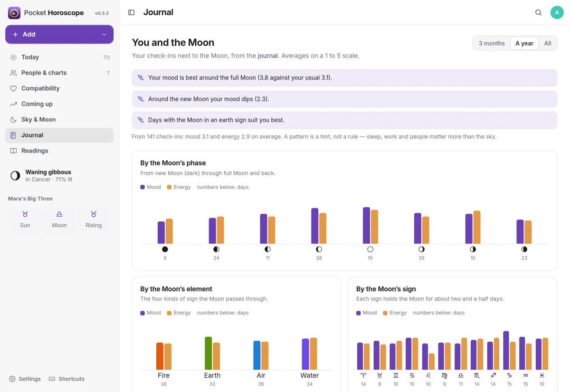Show All time range

pos(548,43)
